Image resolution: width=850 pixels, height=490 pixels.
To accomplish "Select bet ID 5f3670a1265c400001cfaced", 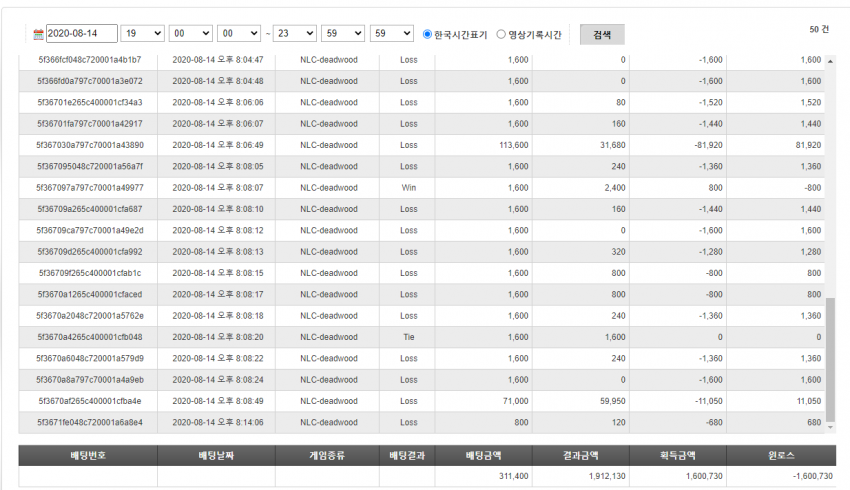I will point(90,294).
